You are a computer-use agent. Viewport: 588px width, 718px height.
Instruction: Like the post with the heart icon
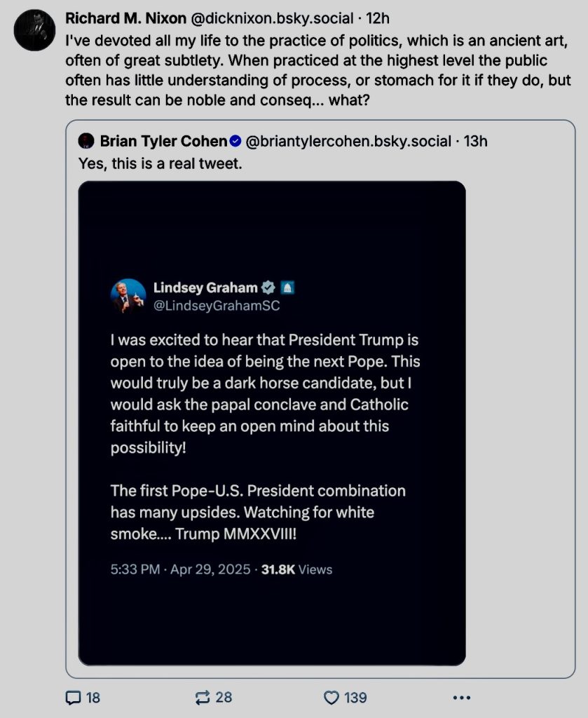click(331, 697)
